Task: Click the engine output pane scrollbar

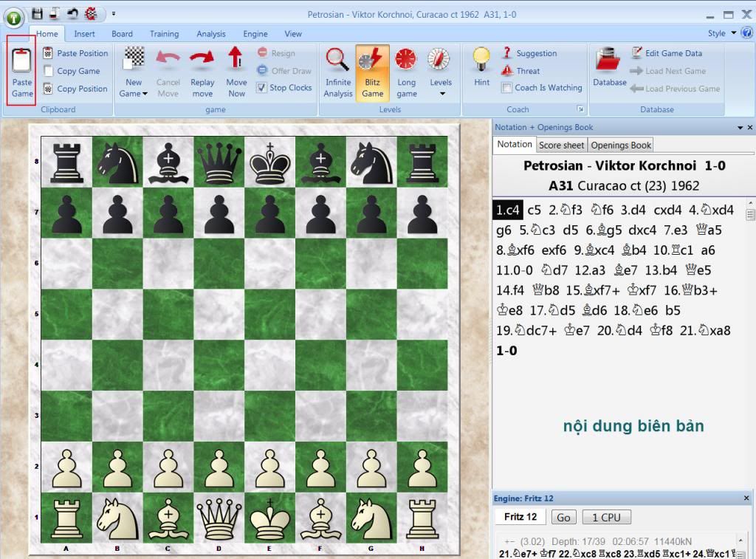Action: (741, 546)
